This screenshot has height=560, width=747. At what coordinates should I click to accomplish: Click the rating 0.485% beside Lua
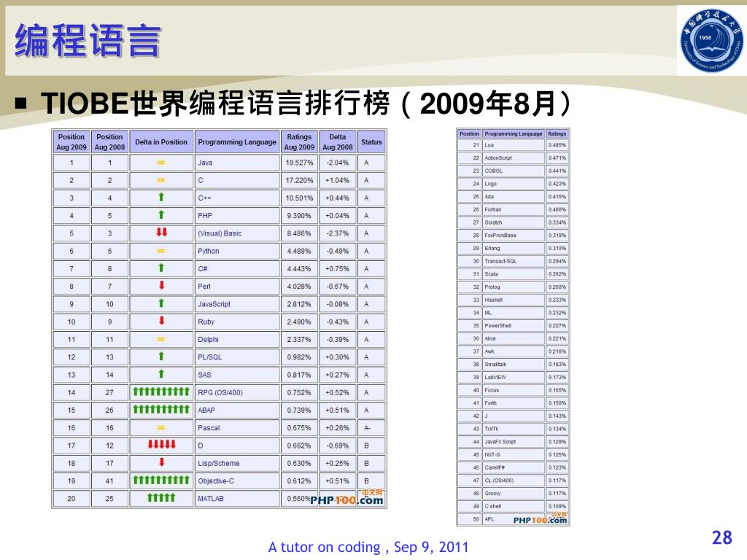click(x=557, y=145)
